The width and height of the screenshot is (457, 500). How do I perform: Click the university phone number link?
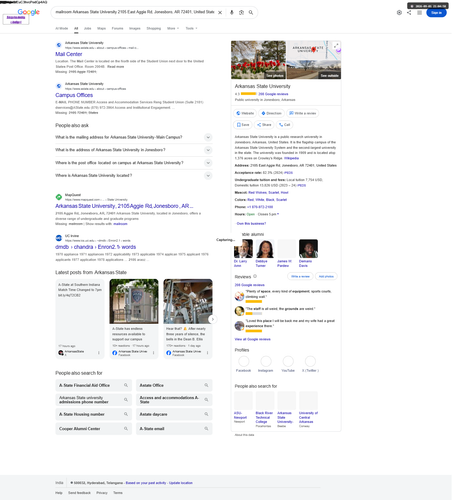point(260,207)
